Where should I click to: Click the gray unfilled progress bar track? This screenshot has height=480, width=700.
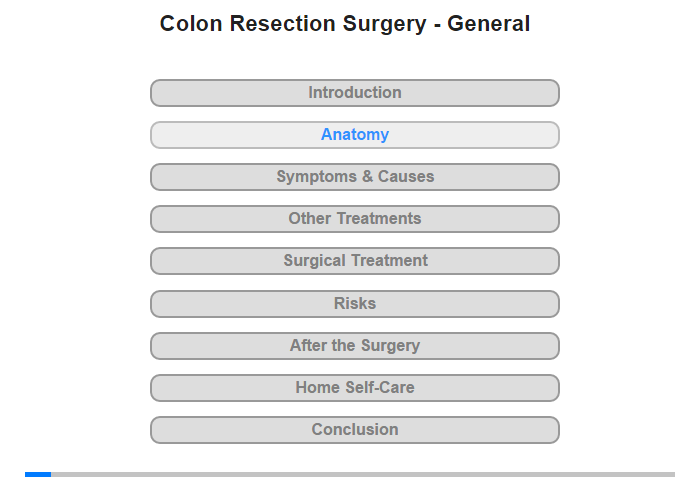pyautogui.click(x=360, y=474)
